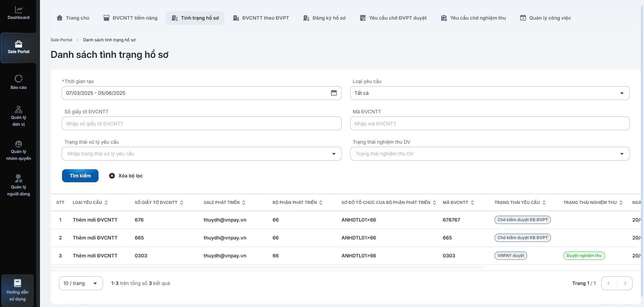This screenshot has width=644, height=307.
Task: Open Quản lý người dùng section
Action: point(19,185)
